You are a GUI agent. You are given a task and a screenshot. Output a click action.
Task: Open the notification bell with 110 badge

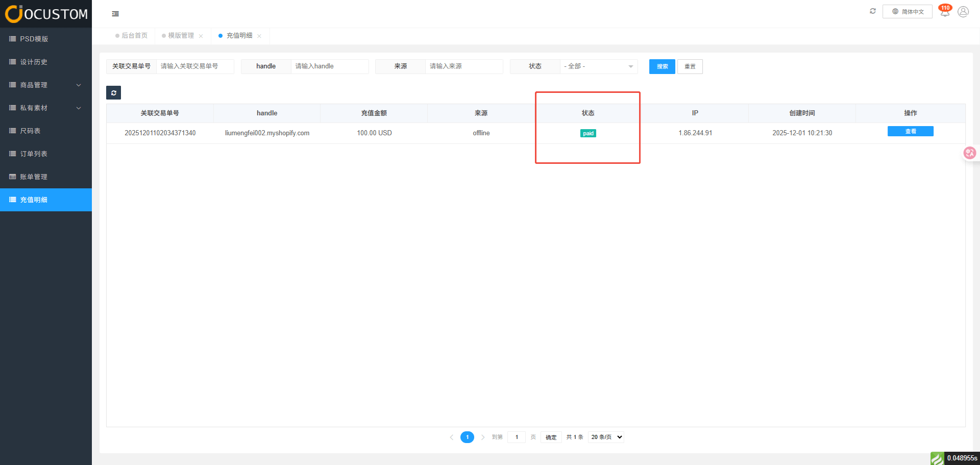click(945, 12)
